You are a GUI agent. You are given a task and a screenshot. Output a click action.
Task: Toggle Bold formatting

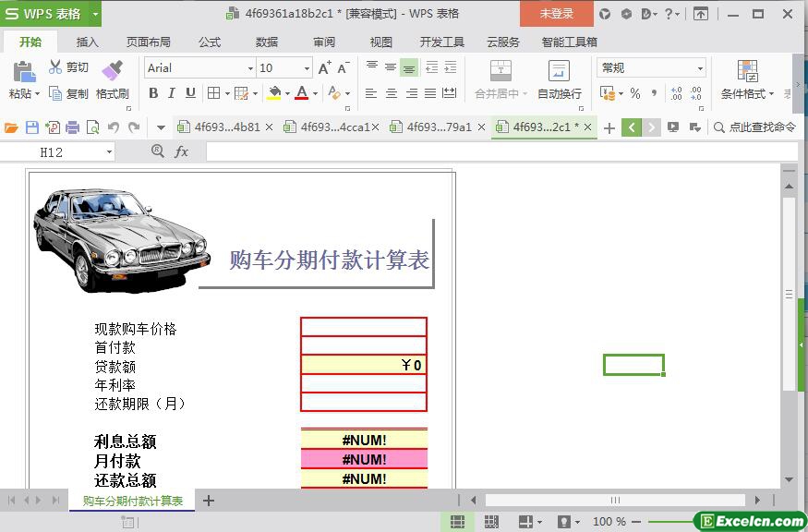pyautogui.click(x=153, y=93)
